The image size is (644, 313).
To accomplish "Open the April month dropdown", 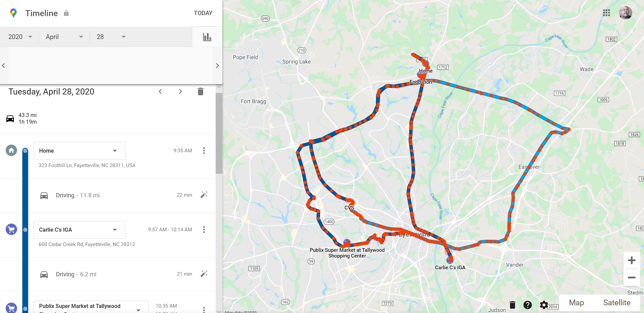I will [64, 37].
